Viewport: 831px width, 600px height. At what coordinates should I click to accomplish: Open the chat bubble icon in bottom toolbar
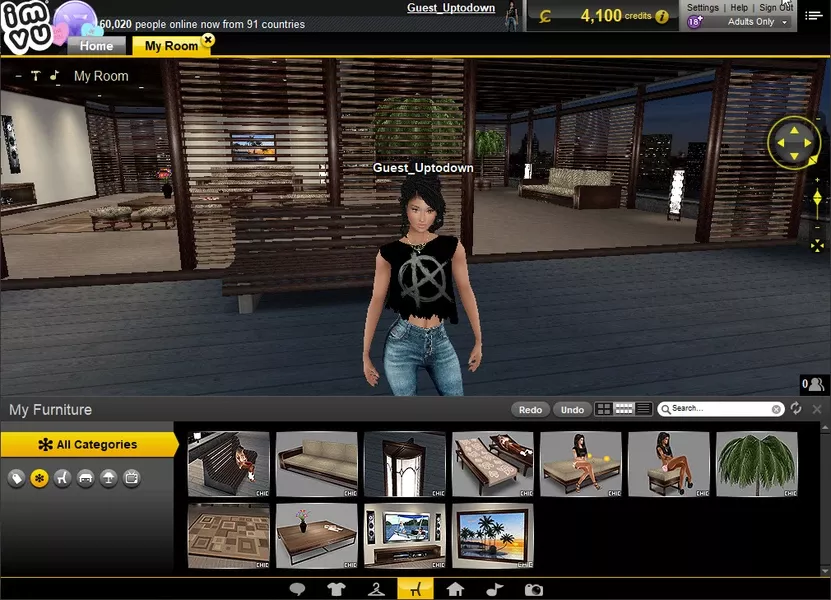[297, 589]
